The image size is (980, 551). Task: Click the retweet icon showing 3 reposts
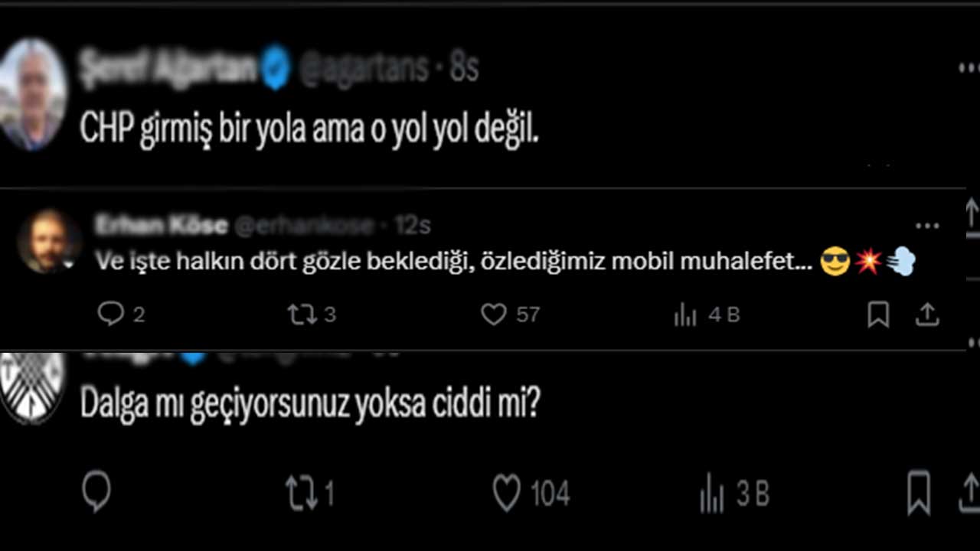click(302, 314)
